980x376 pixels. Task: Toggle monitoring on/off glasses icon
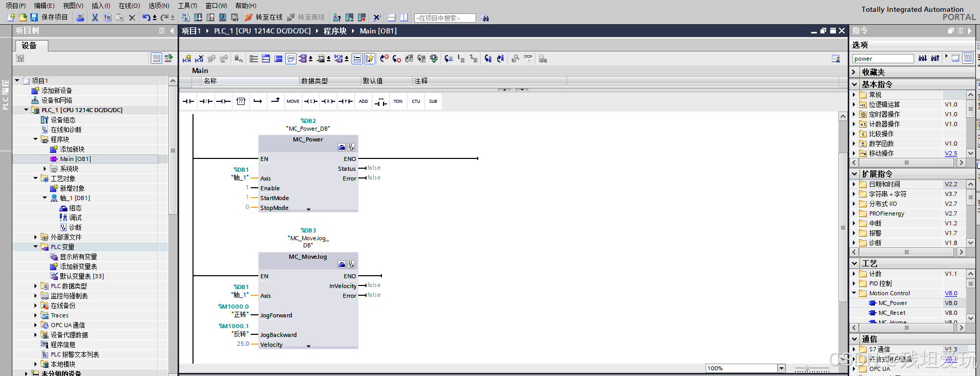point(528,58)
